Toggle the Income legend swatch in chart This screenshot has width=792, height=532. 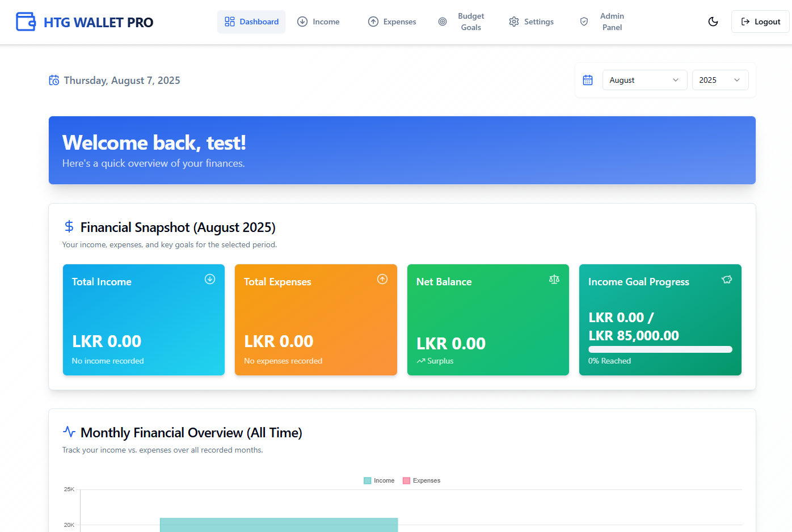click(367, 480)
